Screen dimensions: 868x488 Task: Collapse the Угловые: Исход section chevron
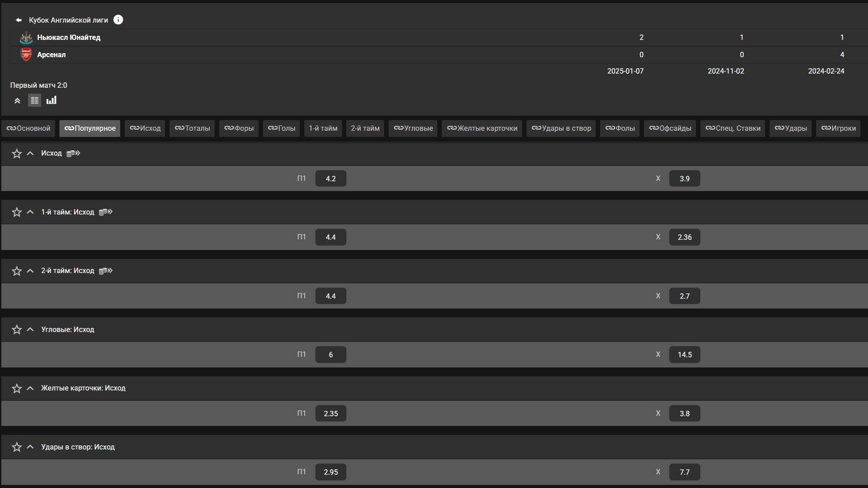click(x=30, y=329)
